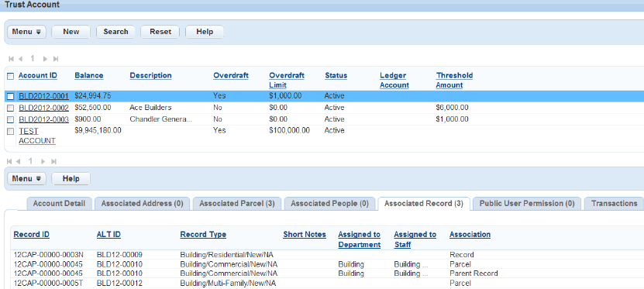
Task: Open the Transactions tab
Action: (x=614, y=204)
